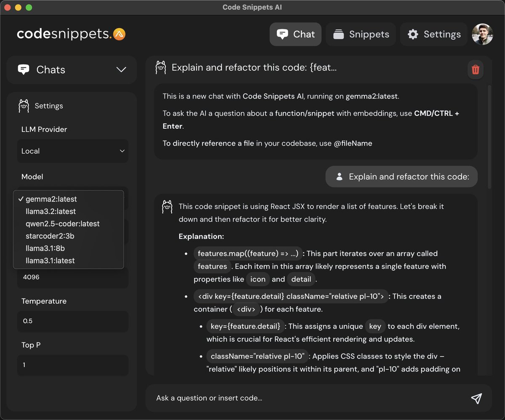This screenshot has height=420, width=505.
Task: Select gemma2:latest model option
Action: pyautogui.click(x=69, y=199)
